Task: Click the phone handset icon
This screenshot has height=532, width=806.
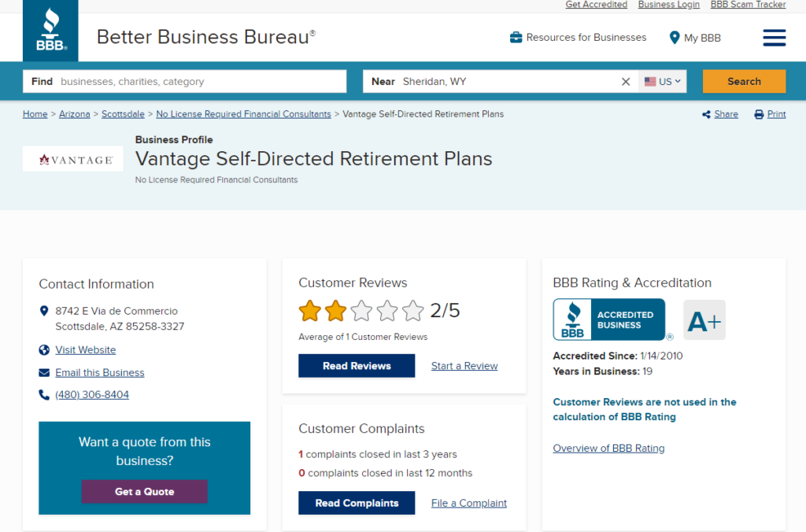Action: [x=44, y=395]
